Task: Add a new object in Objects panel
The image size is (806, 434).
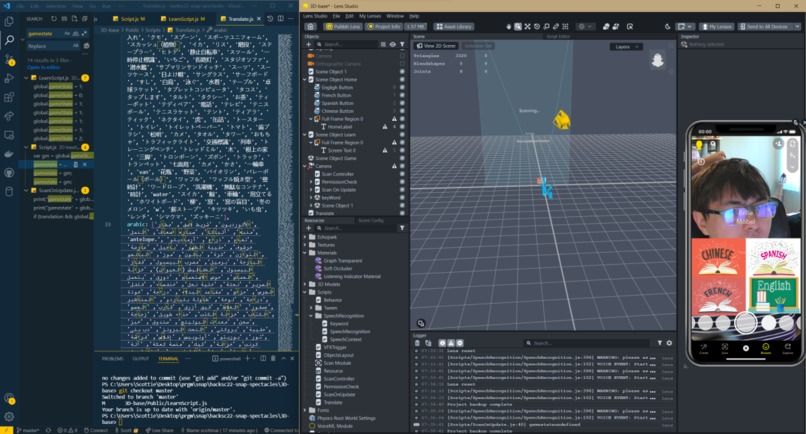Action: pyautogui.click(x=309, y=44)
